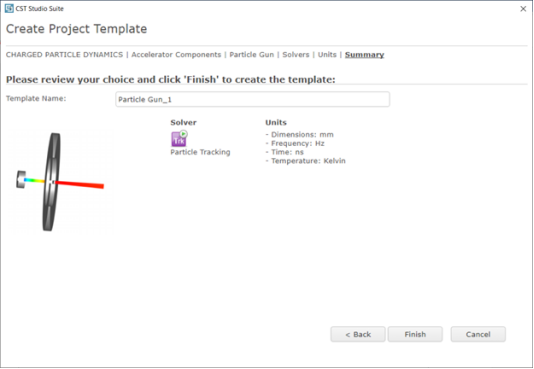Close the Create Project Template dialog

523,9
